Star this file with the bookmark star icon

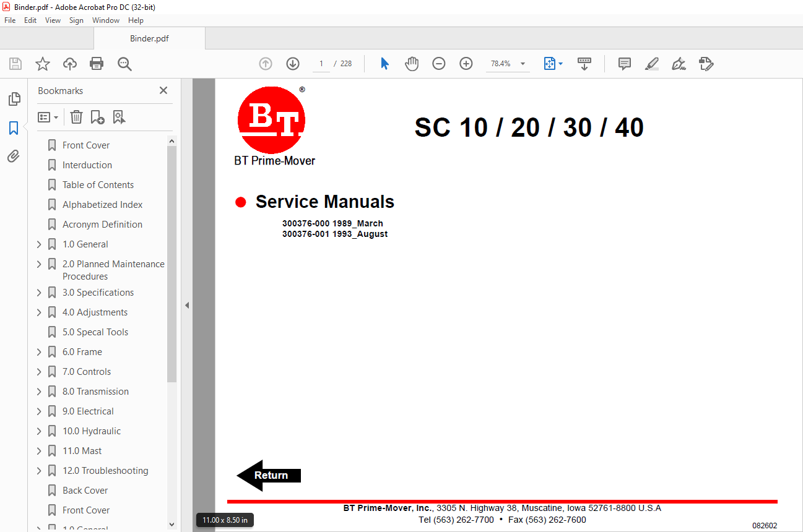pos(43,64)
